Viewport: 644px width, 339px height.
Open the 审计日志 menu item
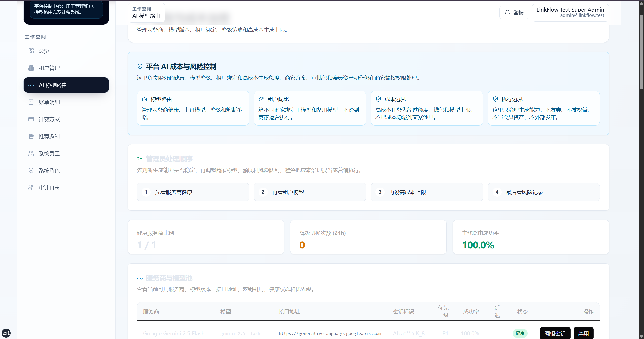click(66, 188)
